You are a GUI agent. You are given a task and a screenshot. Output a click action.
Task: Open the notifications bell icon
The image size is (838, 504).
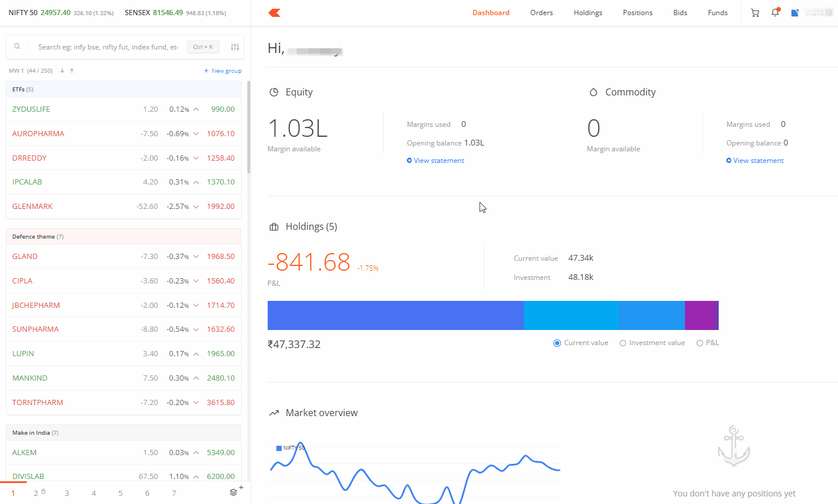[x=775, y=13]
